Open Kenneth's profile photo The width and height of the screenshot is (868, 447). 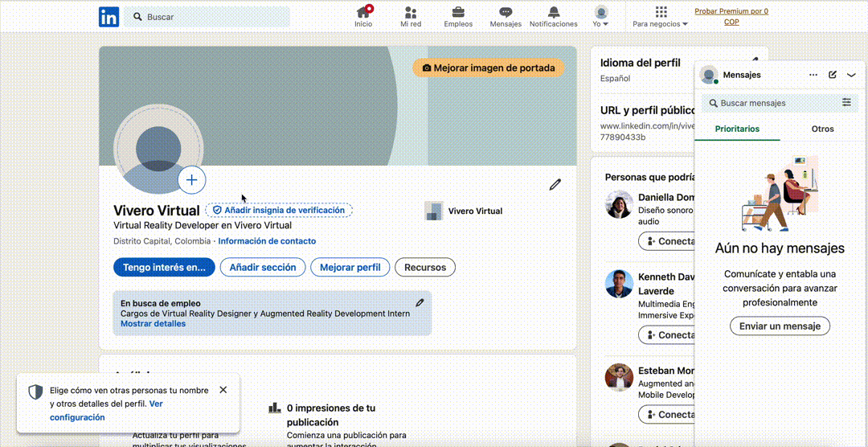(619, 284)
